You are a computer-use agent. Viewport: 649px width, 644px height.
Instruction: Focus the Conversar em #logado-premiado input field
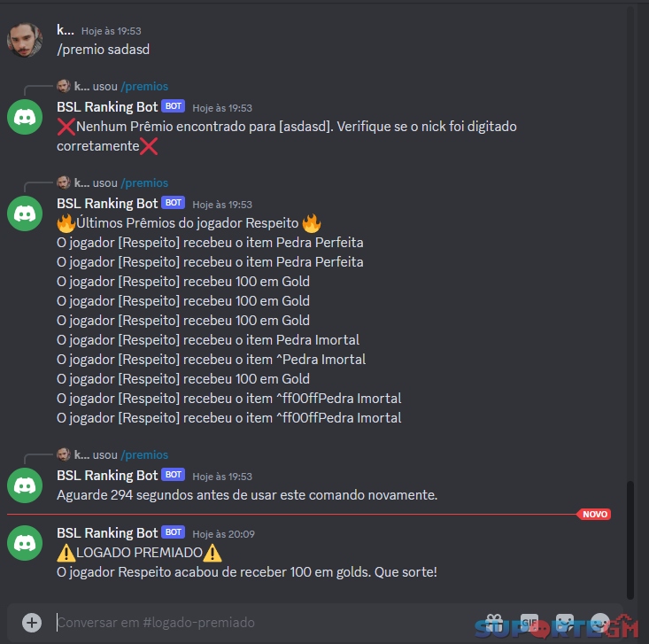point(265,622)
